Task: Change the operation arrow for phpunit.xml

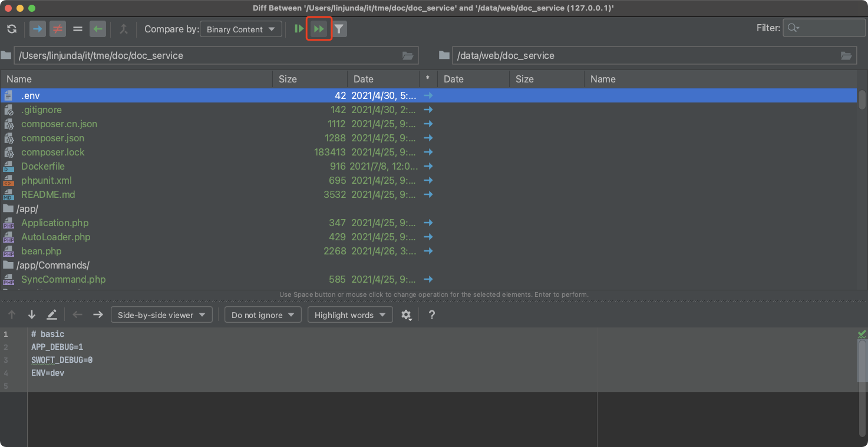Action: (428, 180)
